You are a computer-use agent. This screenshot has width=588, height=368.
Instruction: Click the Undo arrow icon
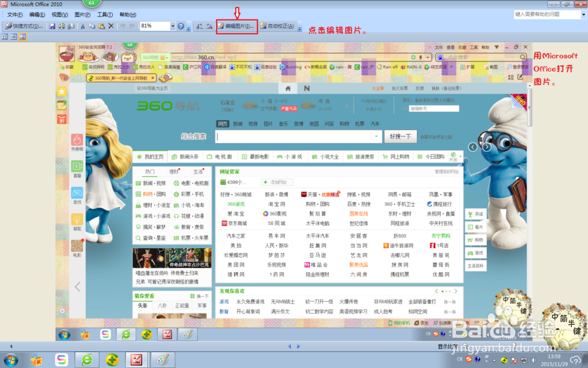123,26
